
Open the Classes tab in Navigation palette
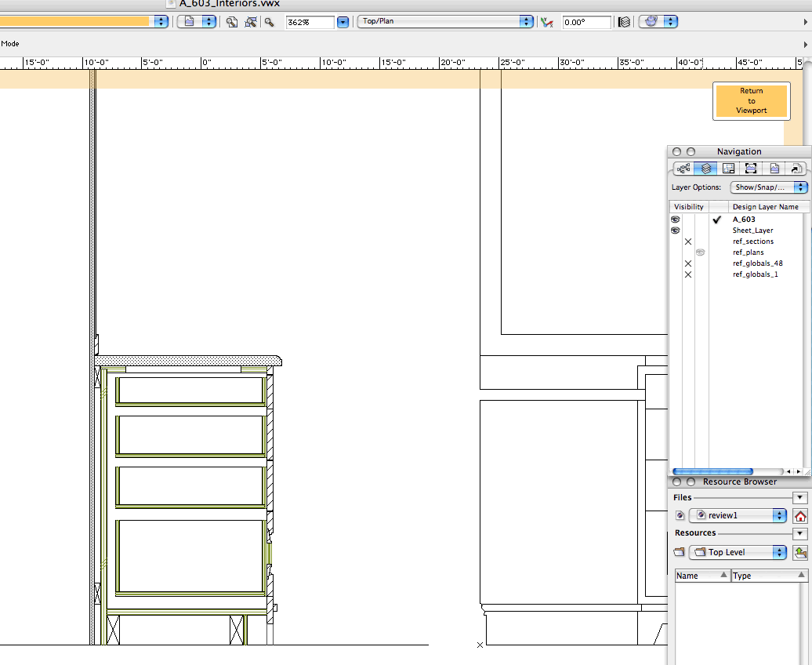(683, 169)
